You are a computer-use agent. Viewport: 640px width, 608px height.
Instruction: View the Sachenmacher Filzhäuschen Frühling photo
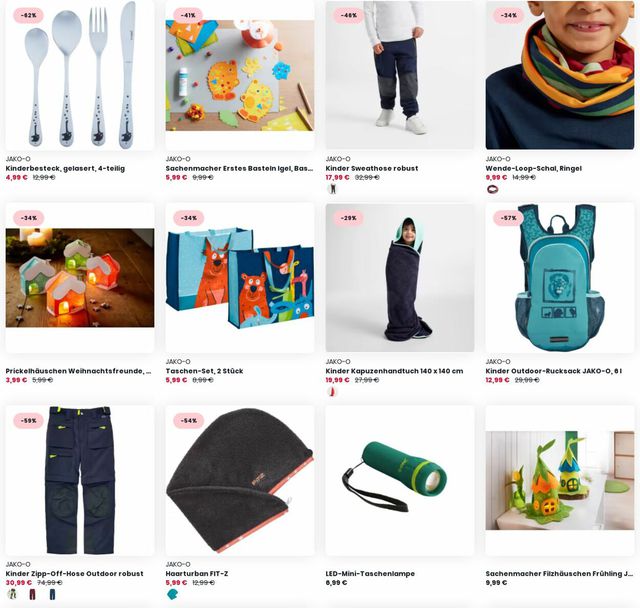tap(560, 481)
